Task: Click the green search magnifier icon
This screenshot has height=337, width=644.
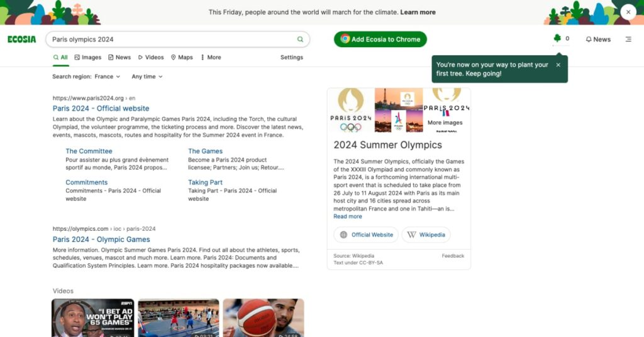Action: (300, 39)
